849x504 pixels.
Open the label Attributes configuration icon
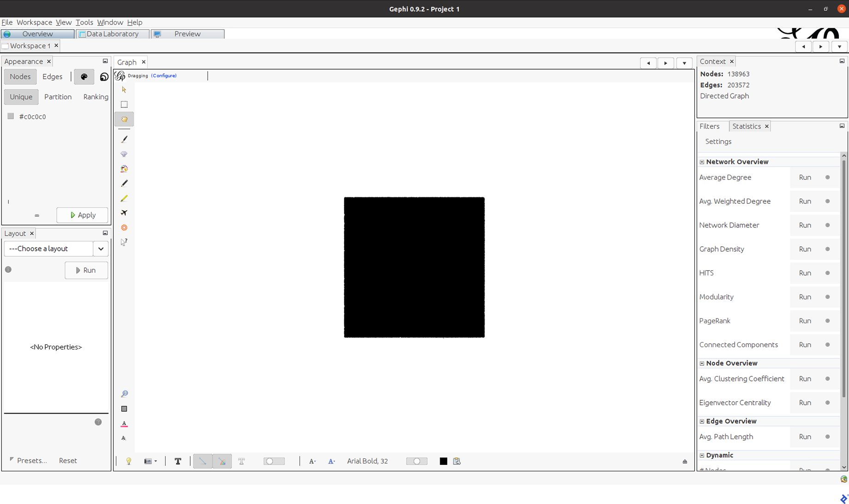point(457,461)
